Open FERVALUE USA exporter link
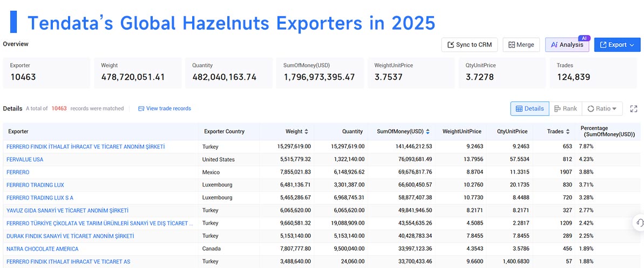This screenshot has width=644, height=268. [25, 159]
